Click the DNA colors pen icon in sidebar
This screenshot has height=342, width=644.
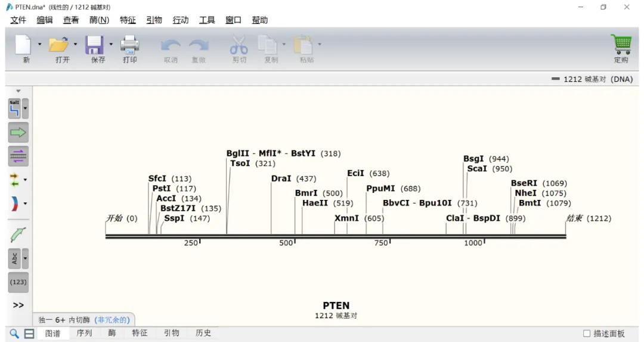18,235
